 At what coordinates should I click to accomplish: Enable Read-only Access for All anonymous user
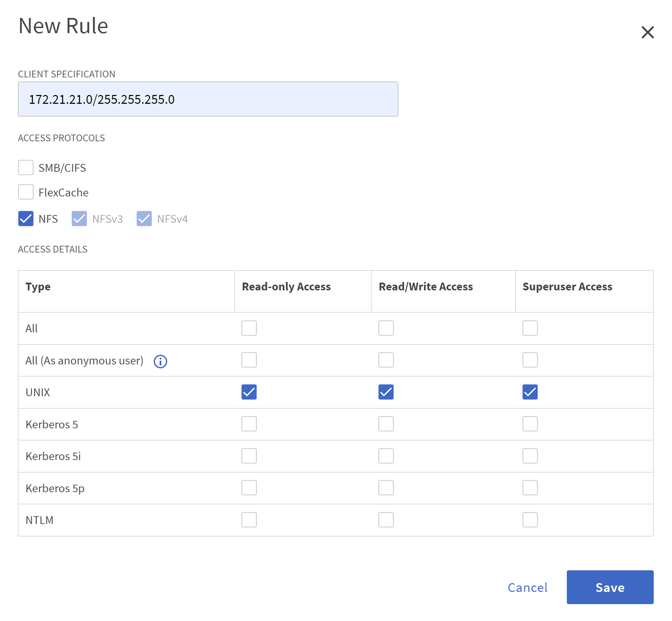click(x=248, y=360)
